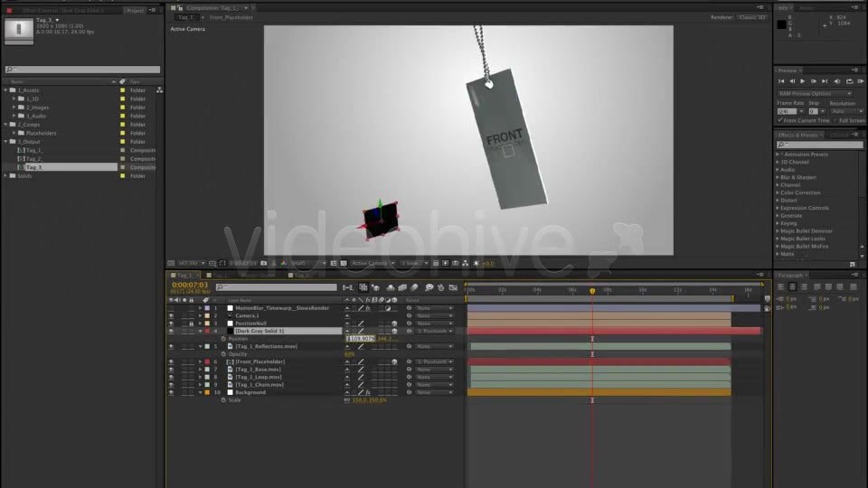The height and width of the screenshot is (488, 868).
Task: Click the grid and guide options icon
Action: [x=212, y=263]
